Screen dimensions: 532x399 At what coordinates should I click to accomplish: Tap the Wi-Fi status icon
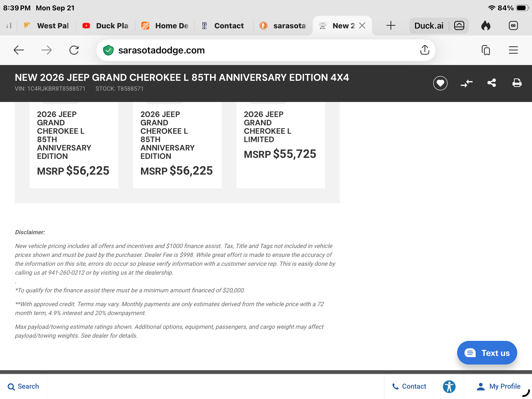492,8
